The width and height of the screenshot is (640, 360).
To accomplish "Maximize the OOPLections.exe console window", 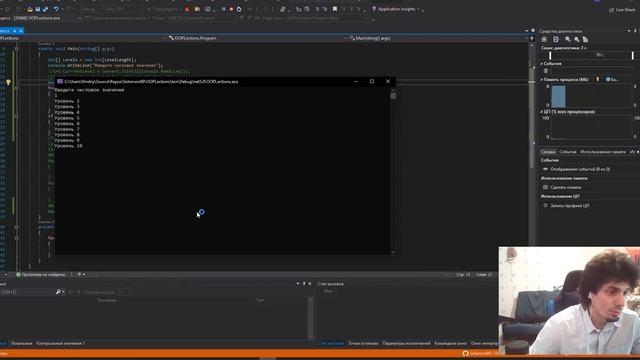I will click(x=372, y=81).
